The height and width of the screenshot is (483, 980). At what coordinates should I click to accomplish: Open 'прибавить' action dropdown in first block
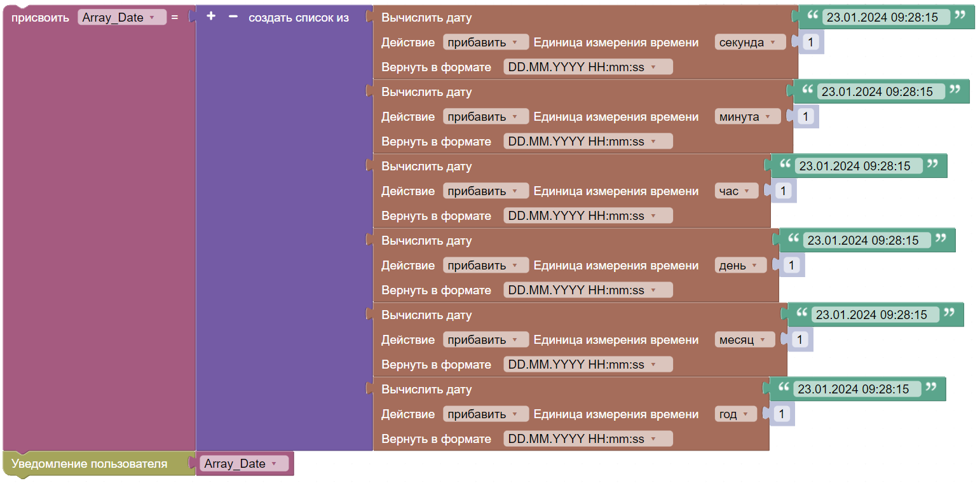click(486, 43)
